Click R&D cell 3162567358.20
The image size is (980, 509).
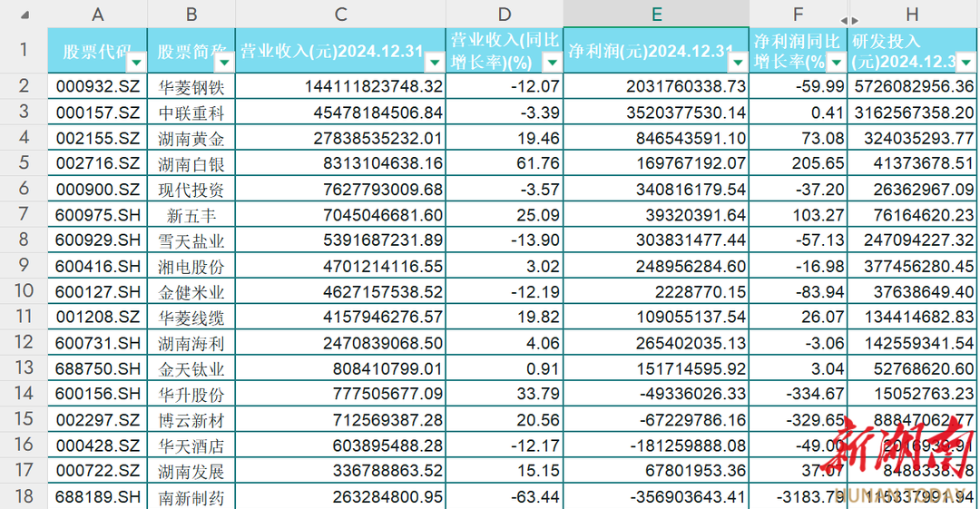tap(913, 112)
